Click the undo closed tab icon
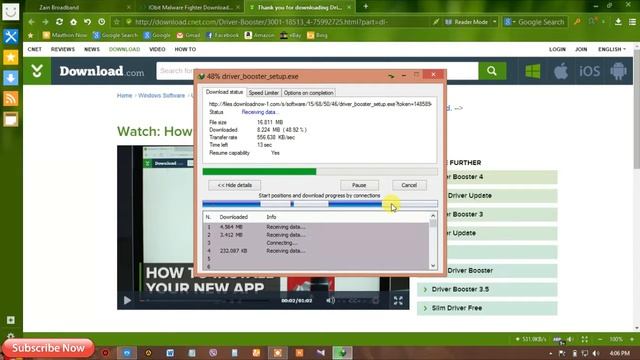Viewport: 640px width, 360px height. (87, 22)
